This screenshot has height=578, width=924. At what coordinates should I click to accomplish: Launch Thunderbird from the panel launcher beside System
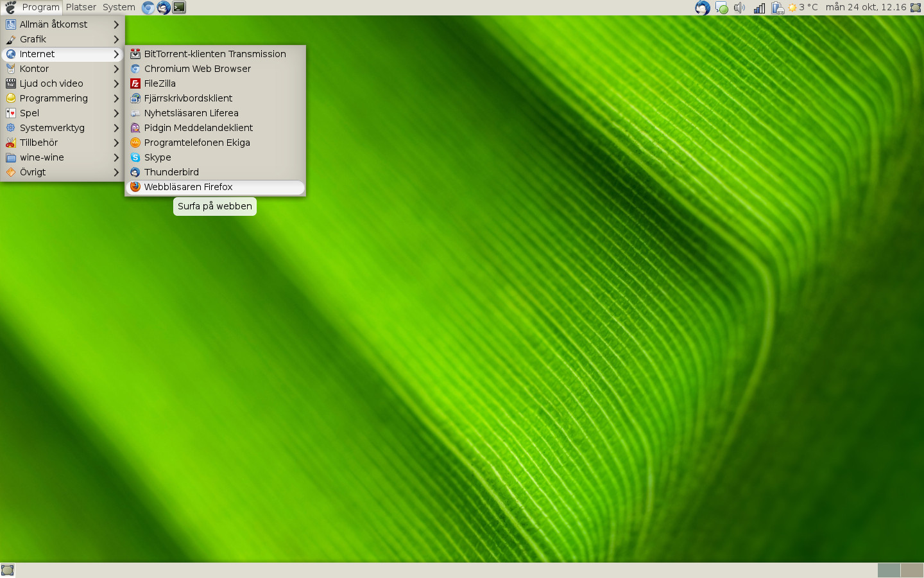164,8
